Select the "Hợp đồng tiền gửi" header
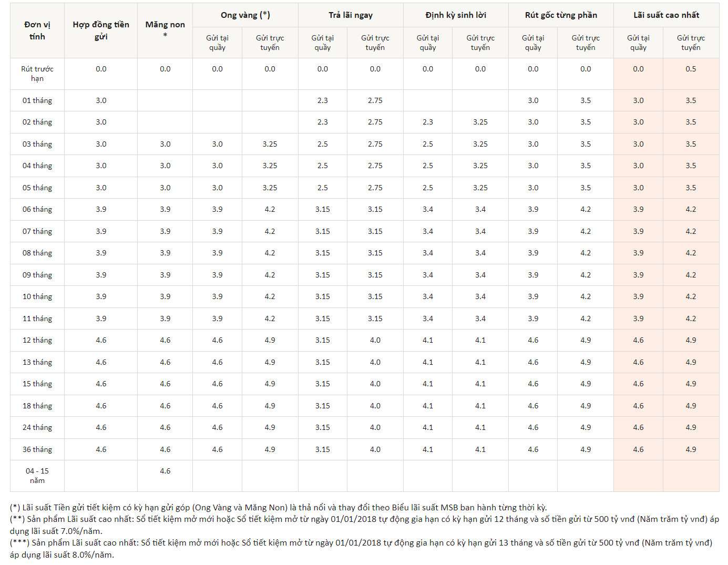The image size is (728, 565). pos(101,30)
